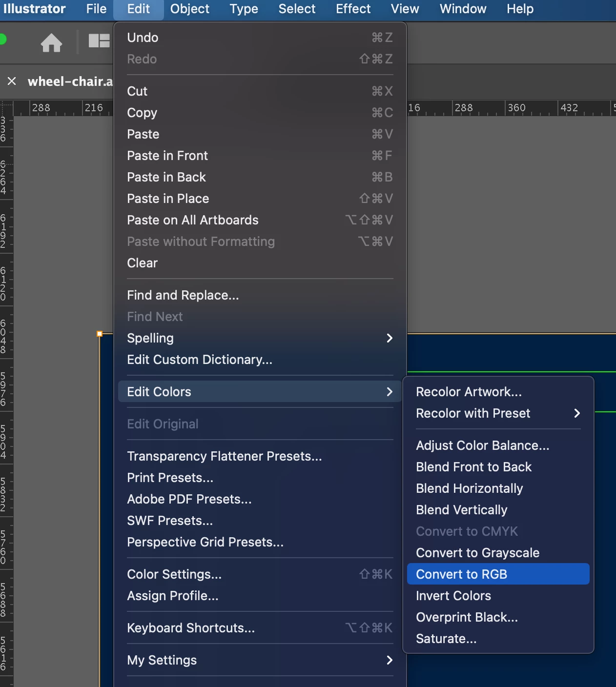Click the artboard corner anchor handle
616x687 pixels.
tap(100, 334)
